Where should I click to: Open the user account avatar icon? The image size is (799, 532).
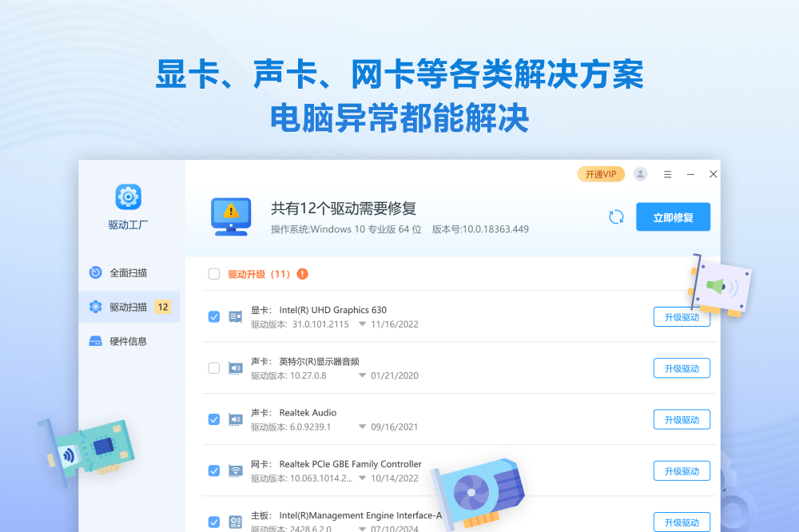[641, 174]
